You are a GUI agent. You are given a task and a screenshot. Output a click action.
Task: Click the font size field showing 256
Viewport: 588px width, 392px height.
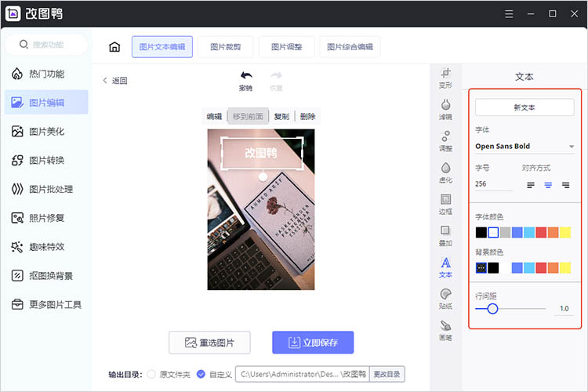(493, 184)
